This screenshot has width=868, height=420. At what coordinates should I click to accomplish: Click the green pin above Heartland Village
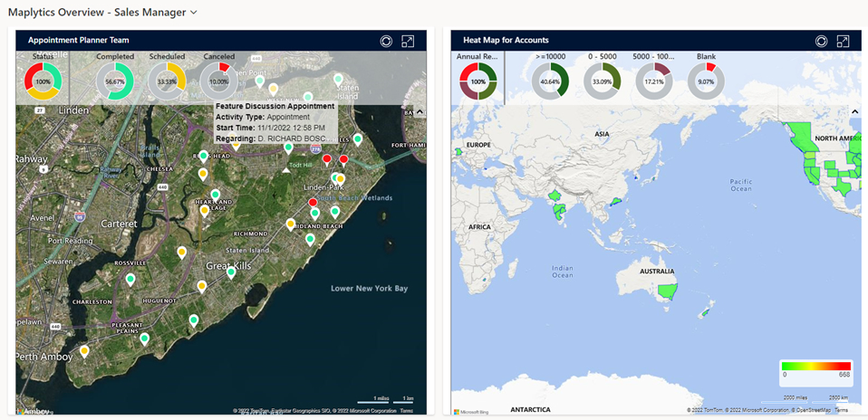pos(216,196)
